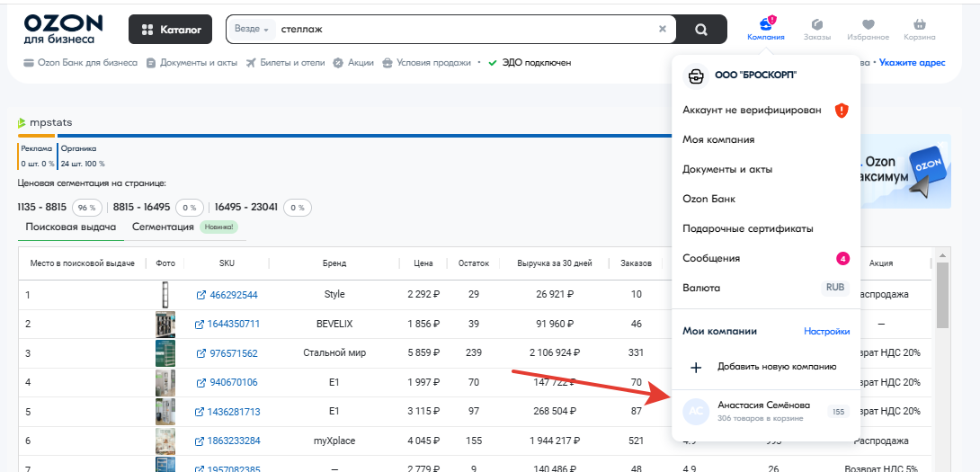
Task: Click the red shield warning icon
Action: coord(842,111)
